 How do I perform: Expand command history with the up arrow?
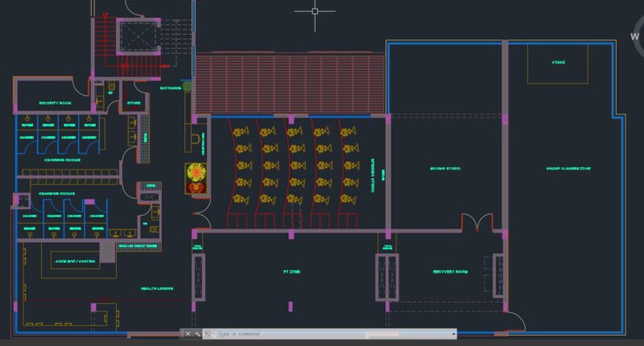(x=453, y=334)
